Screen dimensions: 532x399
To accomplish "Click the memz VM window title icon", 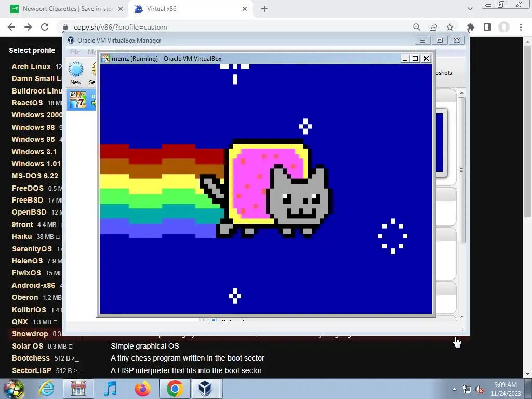I will (x=105, y=58).
